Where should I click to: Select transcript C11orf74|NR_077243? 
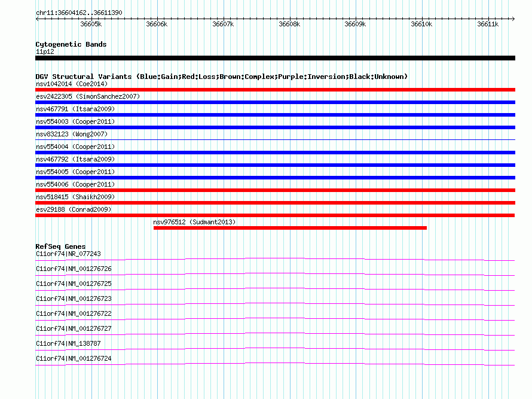(x=68, y=254)
